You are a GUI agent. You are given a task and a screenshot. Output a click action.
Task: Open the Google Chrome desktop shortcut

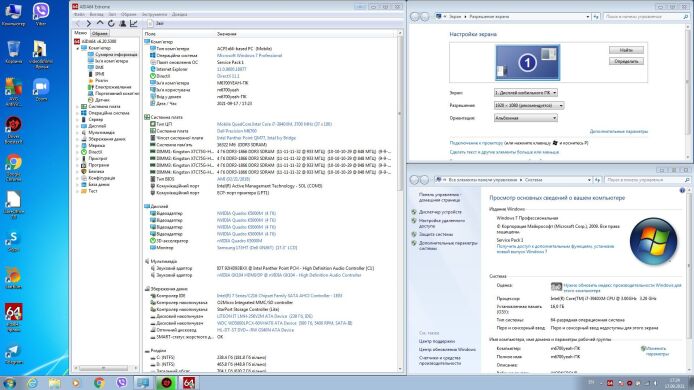[x=13, y=167]
